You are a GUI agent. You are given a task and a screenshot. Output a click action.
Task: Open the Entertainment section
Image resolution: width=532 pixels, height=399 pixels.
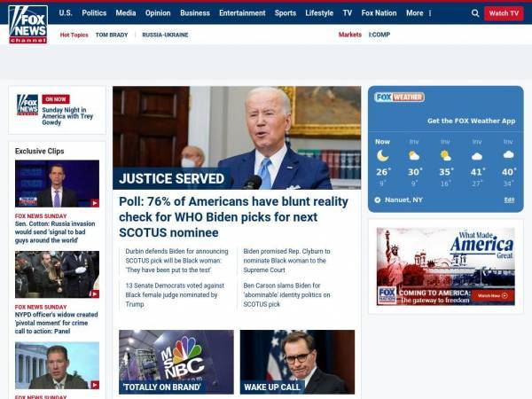pyautogui.click(x=242, y=13)
